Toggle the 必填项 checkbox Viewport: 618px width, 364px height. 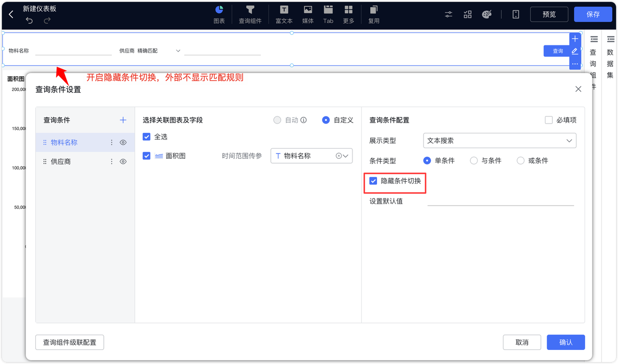coord(548,120)
